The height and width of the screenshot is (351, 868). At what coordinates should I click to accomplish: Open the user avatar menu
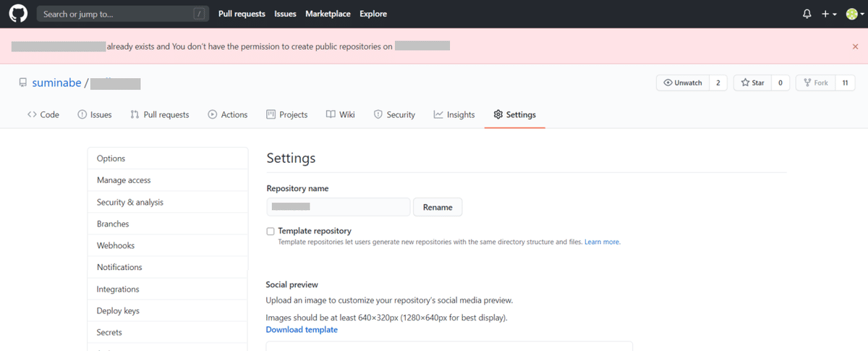point(854,14)
